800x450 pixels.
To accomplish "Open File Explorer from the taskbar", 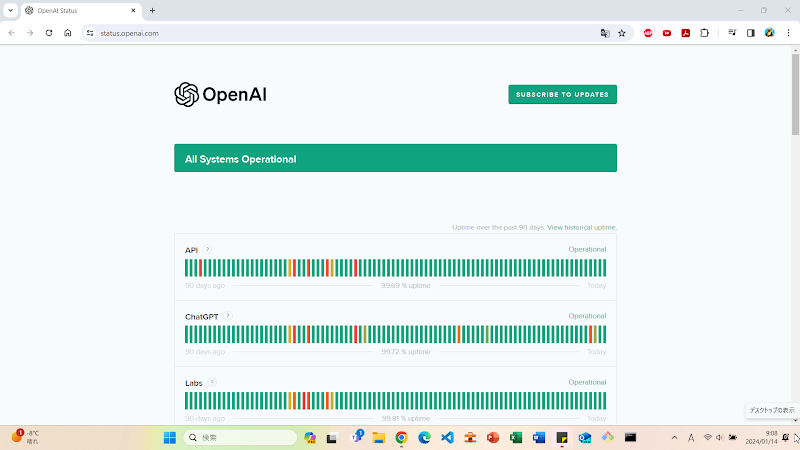I will [379, 438].
